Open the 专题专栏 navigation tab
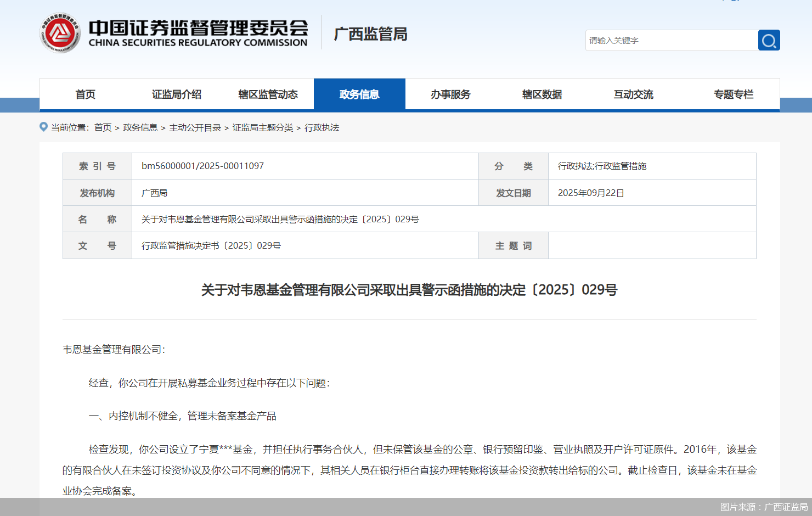The width and height of the screenshot is (812, 516). 734,94
